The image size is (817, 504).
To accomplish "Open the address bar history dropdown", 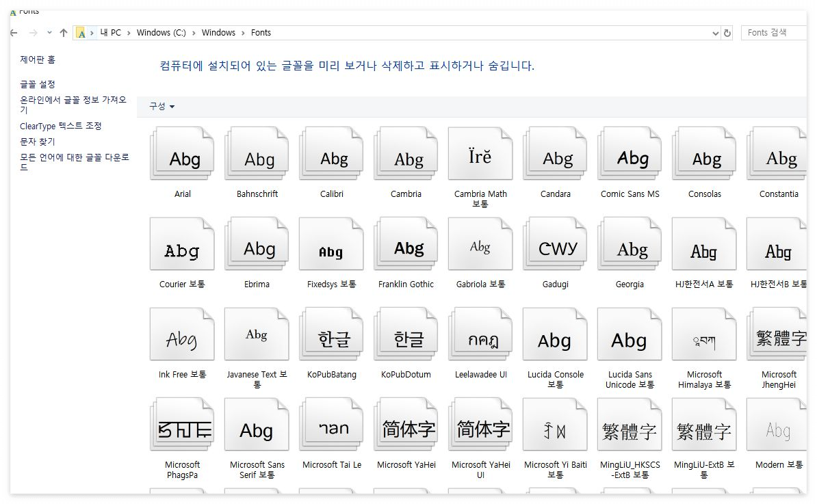I will point(716,32).
